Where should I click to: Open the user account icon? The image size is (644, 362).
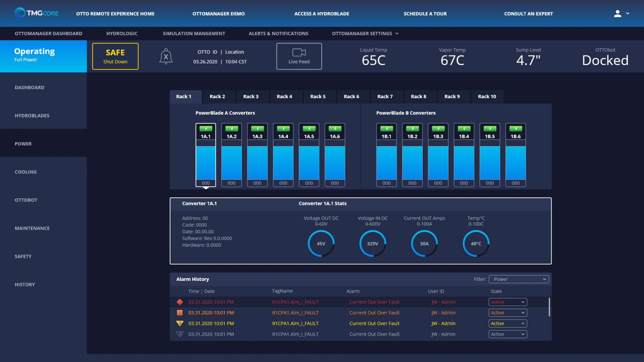pyautogui.click(x=617, y=14)
